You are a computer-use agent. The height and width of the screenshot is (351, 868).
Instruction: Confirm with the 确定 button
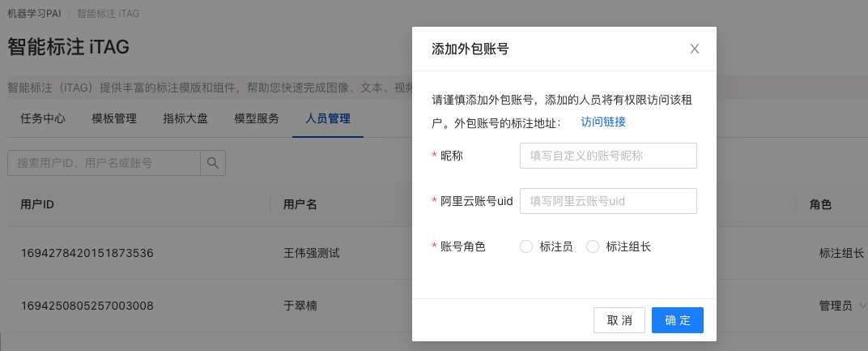point(677,320)
